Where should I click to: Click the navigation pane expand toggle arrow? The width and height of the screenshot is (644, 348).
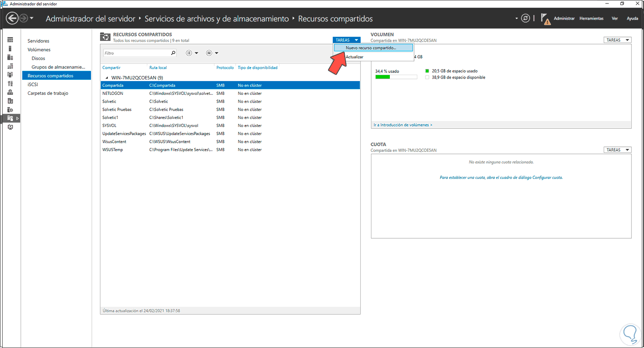pos(18,118)
